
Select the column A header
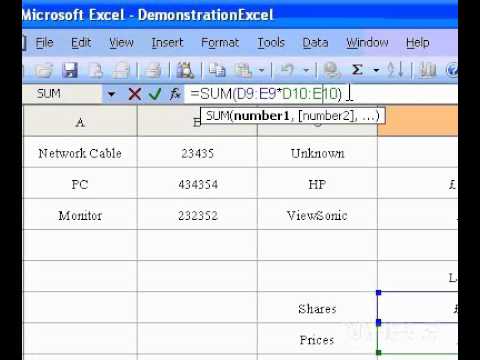coord(80,121)
